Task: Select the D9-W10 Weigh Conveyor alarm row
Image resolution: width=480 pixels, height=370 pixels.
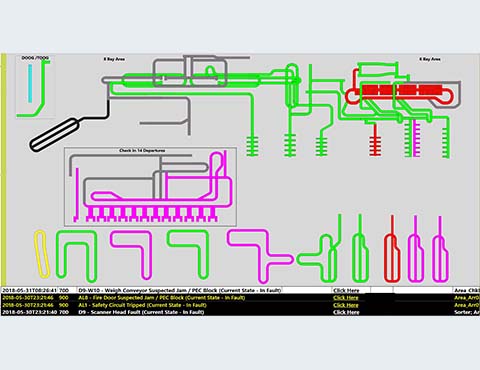Action: coord(240,290)
